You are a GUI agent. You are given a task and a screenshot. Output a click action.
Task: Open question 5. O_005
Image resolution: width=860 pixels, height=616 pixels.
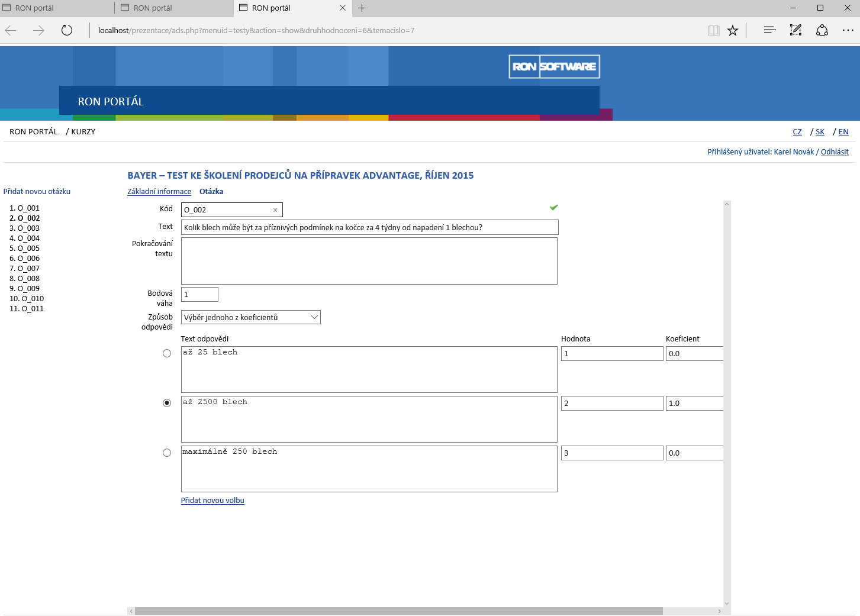(24, 249)
